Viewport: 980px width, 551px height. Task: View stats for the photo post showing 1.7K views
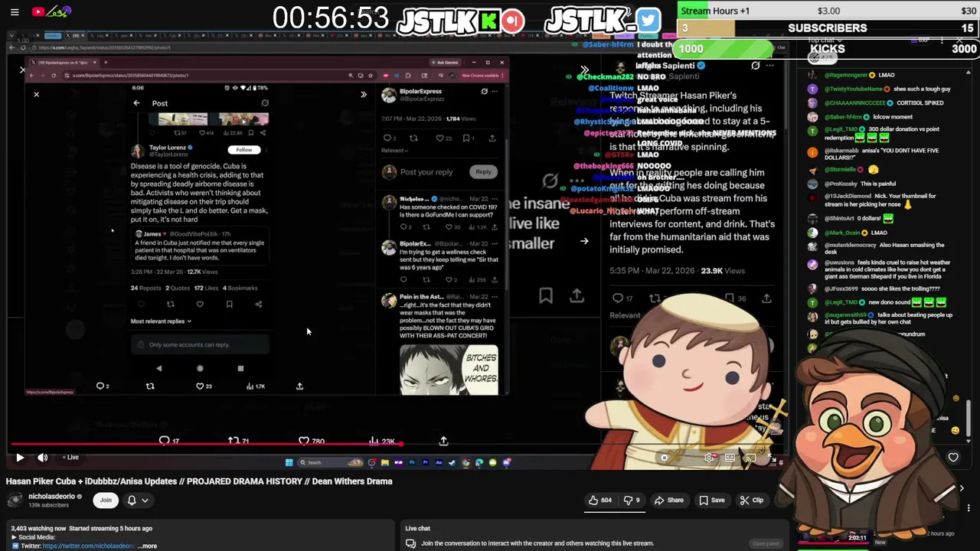tap(256, 386)
